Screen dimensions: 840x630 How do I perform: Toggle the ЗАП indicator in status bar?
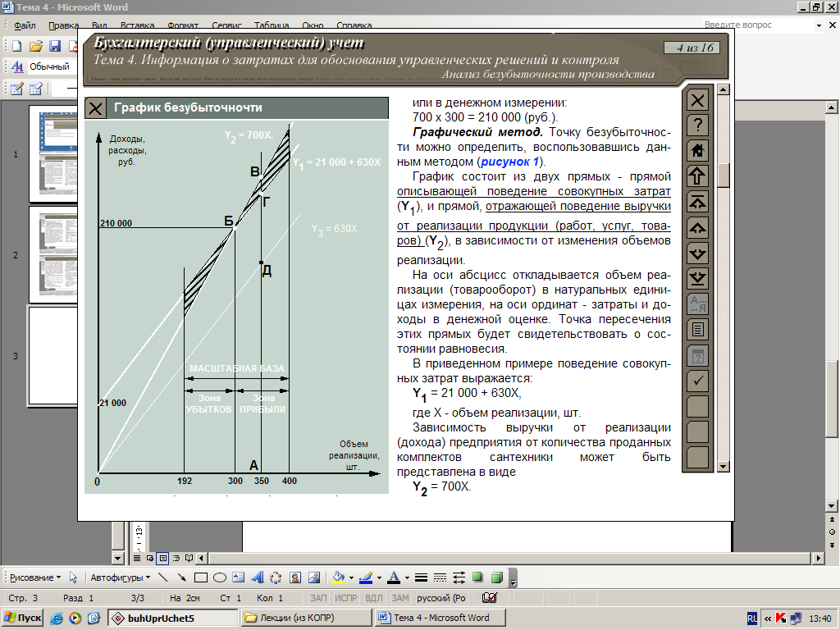coord(318,598)
